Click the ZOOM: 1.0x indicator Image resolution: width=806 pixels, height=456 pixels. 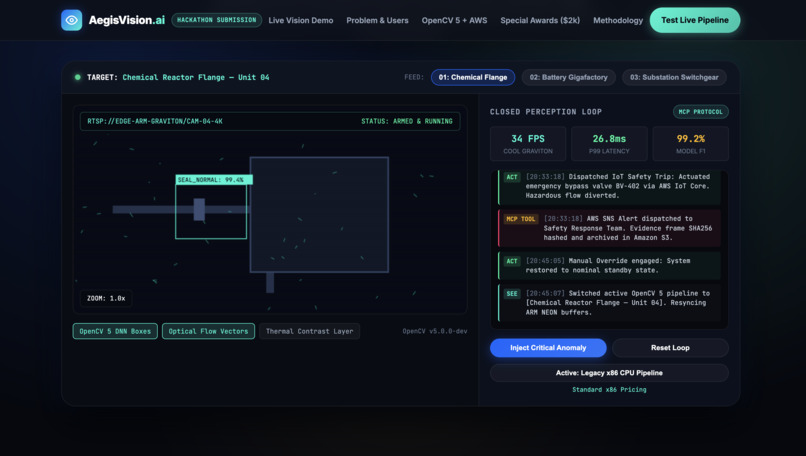coord(106,298)
